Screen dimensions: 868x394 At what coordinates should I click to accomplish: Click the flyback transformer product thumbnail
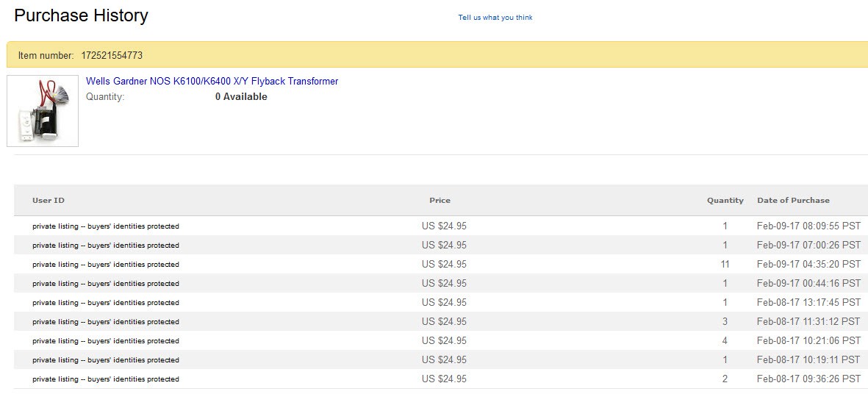tap(43, 111)
